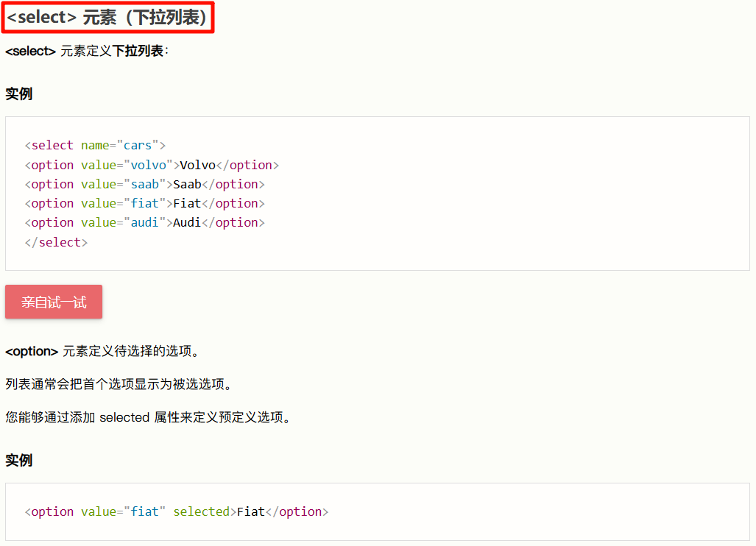
Task: Click the bold 下拉列表 text in intro sentence
Action: pos(138,52)
